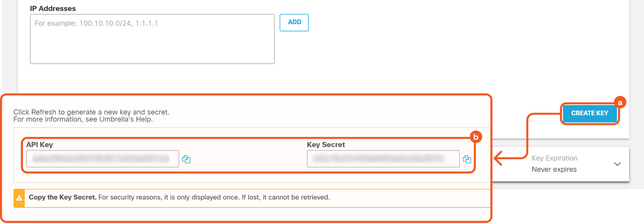Expand the Key Expiration chevron

tap(617, 164)
